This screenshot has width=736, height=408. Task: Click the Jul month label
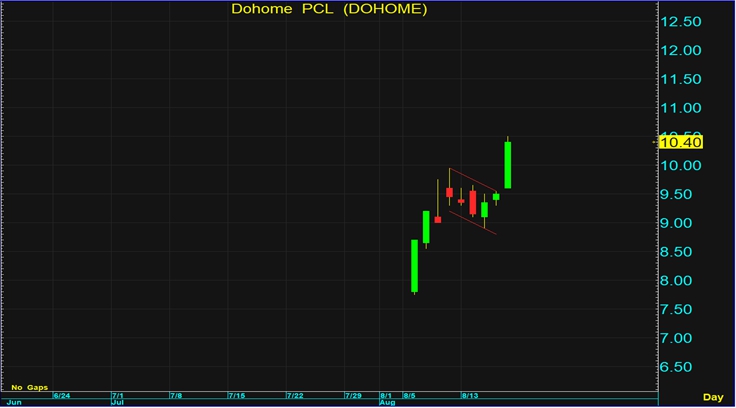pos(117,402)
